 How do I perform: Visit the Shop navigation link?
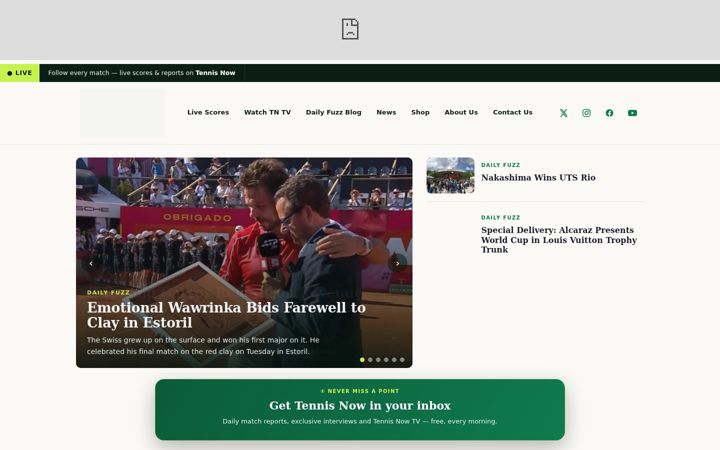[420, 112]
